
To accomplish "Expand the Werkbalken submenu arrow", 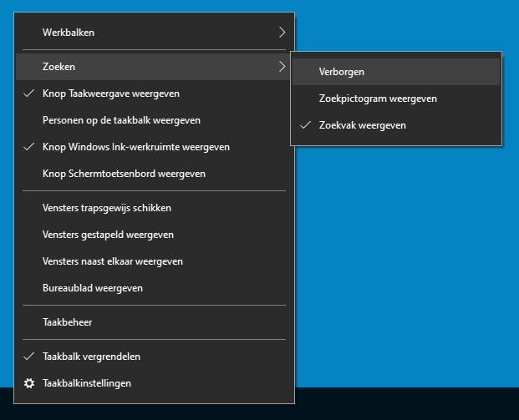I will (x=282, y=33).
